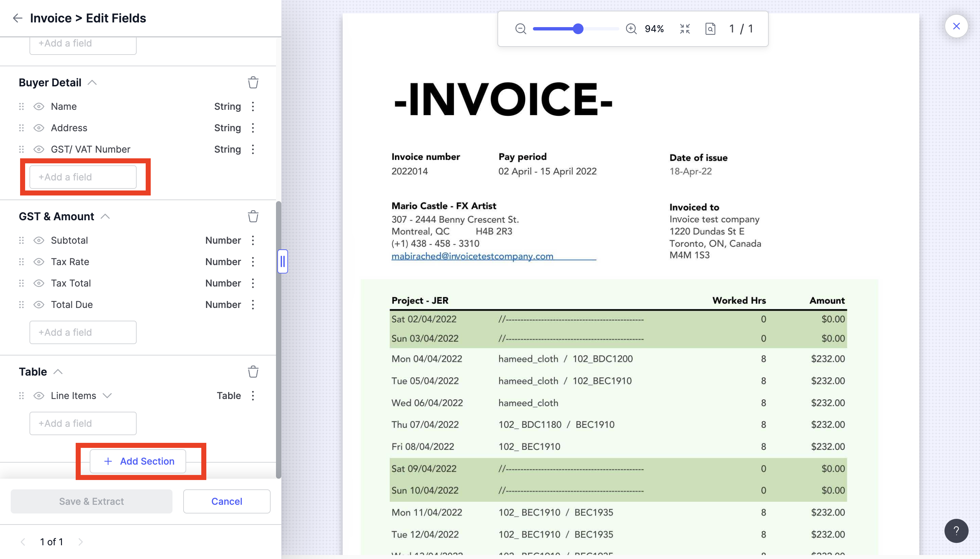Cancel editing fields
980x559 pixels.
coord(227,501)
